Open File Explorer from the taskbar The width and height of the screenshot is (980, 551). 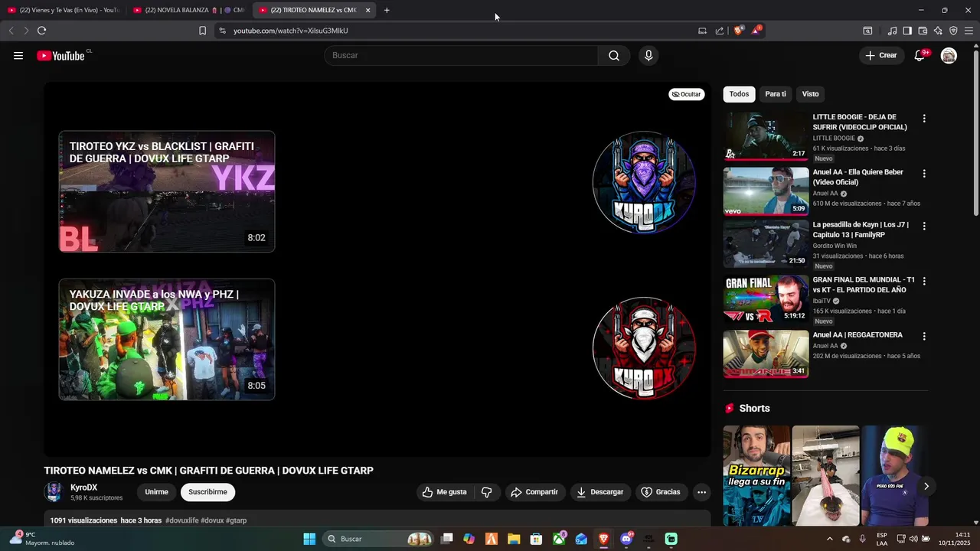click(x=514, y=539)
